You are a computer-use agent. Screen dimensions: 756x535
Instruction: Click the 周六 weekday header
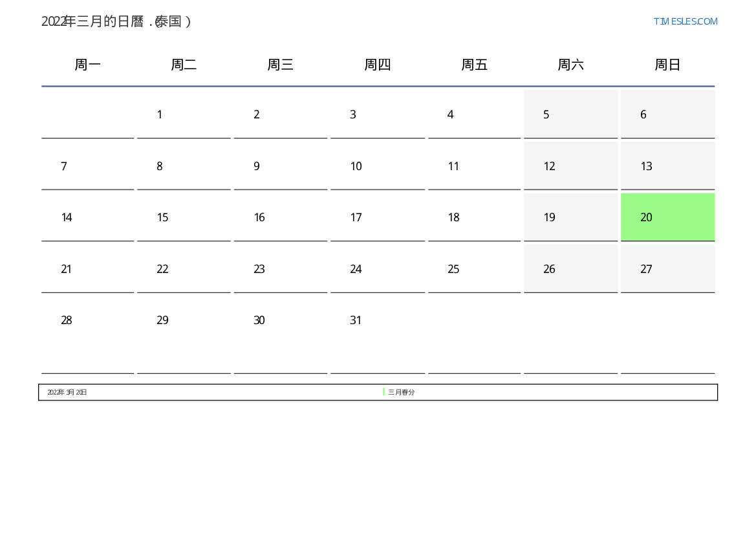(570, 65)
